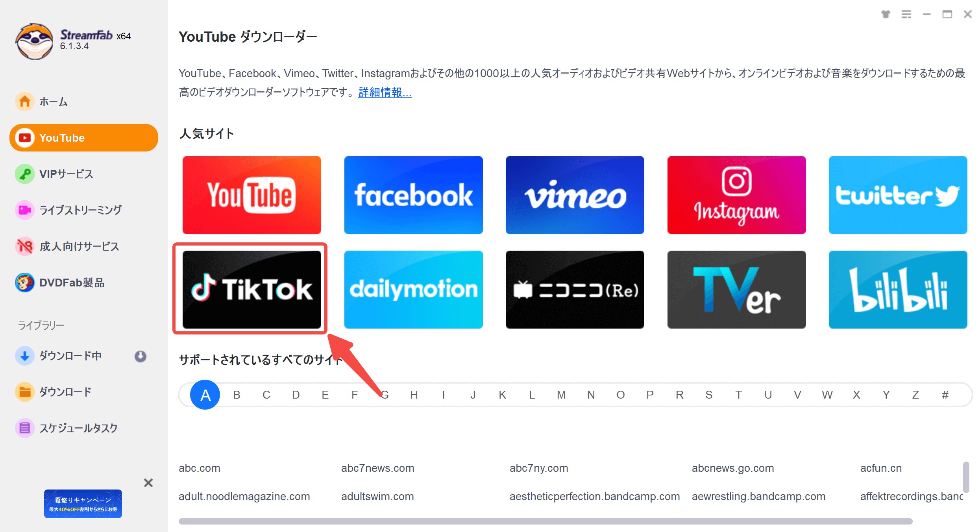Select letter H in site index
Viewport: 980px width, 532px height.
(414, 395)
